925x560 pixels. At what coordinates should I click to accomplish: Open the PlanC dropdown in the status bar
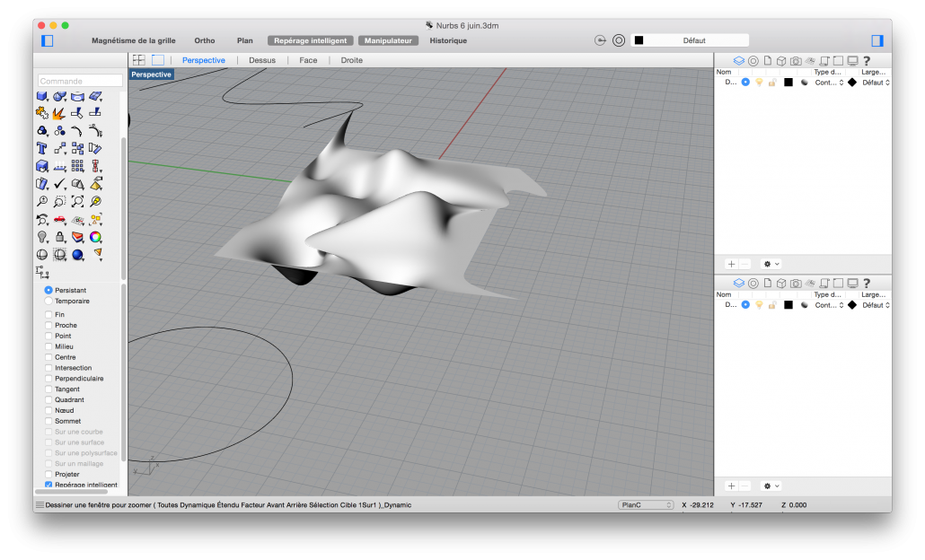pos(647,504)
